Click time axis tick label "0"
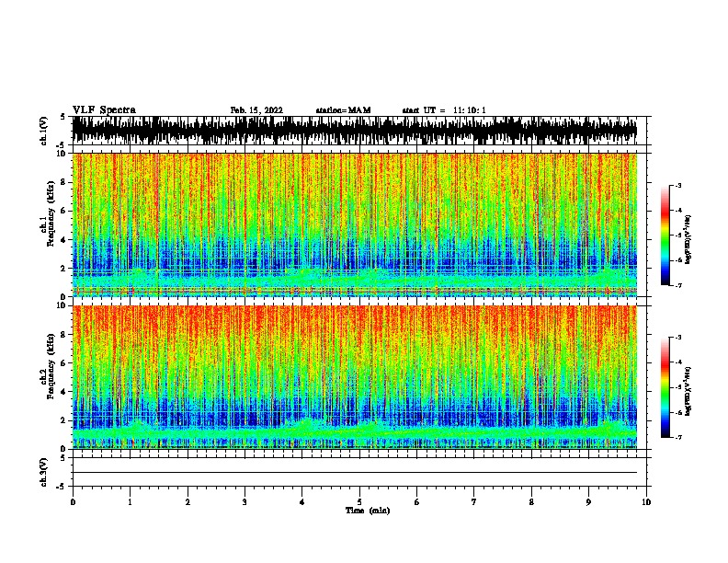728x563 pixels. (x=73, y=501)
